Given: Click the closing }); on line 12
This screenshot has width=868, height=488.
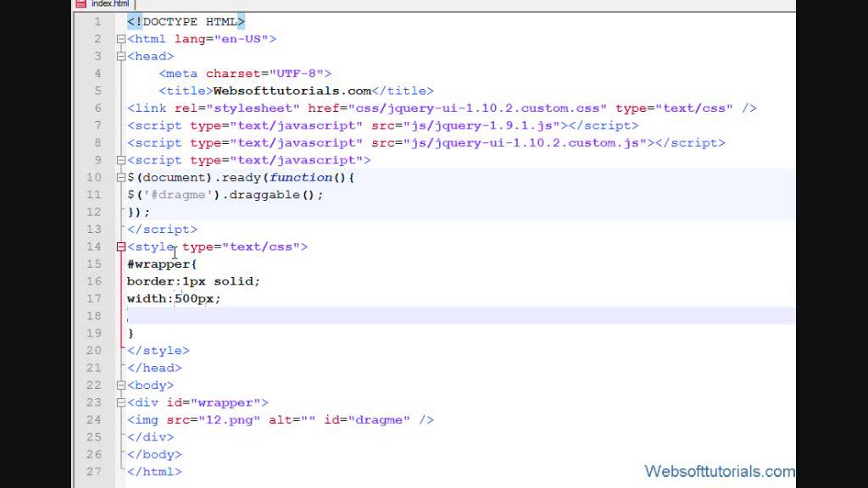Looking at the screenshot, I should [x=138, y=213].
